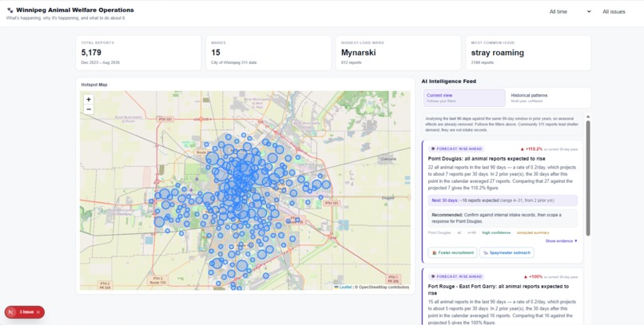The height and width of the screenshot is (325, 644).
Task: Open the All time date dropdown
Action: (x=570, y=11)
